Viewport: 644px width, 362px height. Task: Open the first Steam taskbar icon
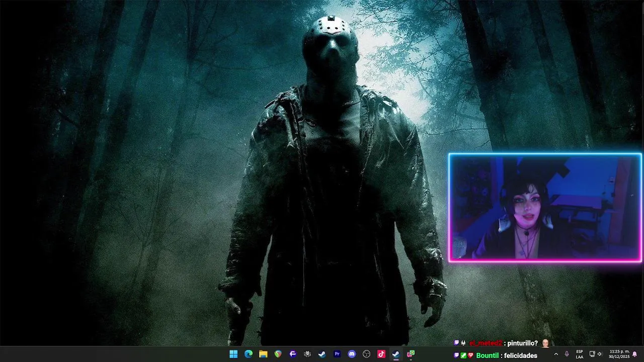[322, 354]
